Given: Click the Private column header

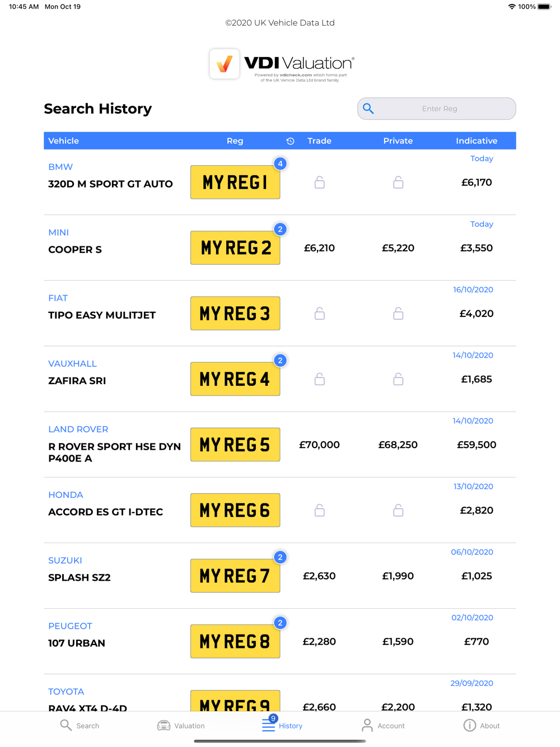Looking at the screenshot, I should (398, 141).
